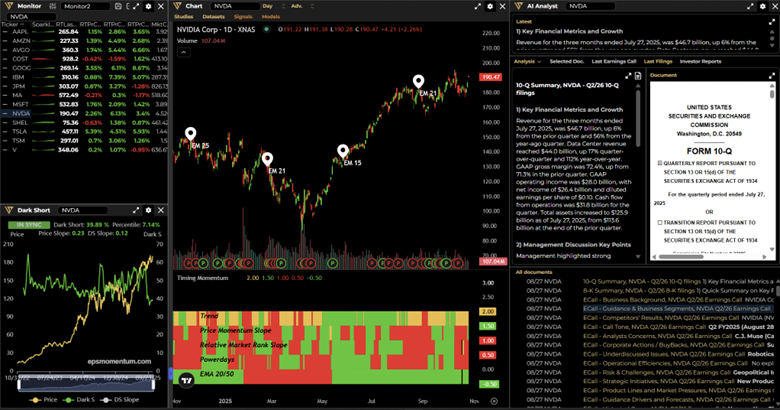This screenshot has height=410, width=780.
Task: Click the Dark Short range slider left handle
Action: pyautogui.click(x=19, y=384)
